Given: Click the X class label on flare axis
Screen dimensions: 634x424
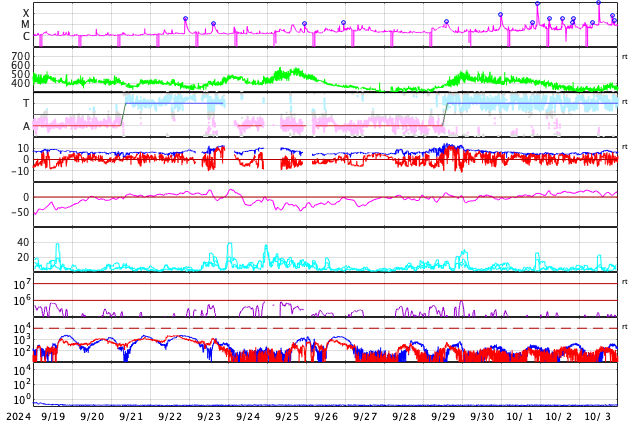Looking at the screenshot, I should point(26,14).
